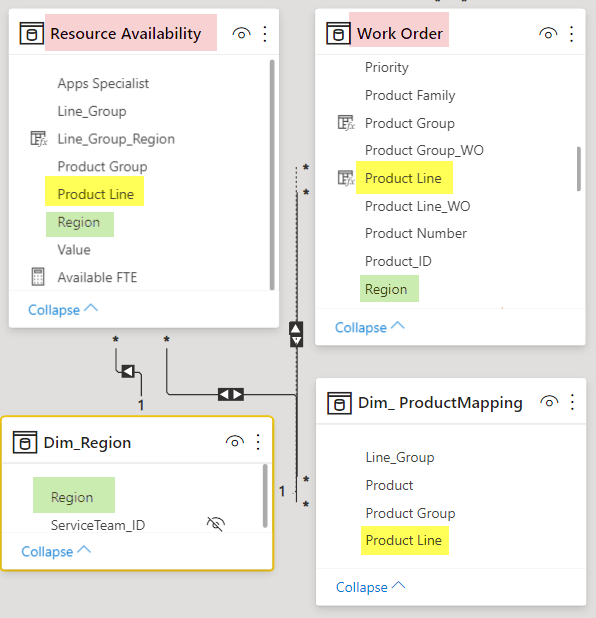Click the bidirectional filter arrows on horizontal relationship line
Screen dimensions: 596x618
231,394
